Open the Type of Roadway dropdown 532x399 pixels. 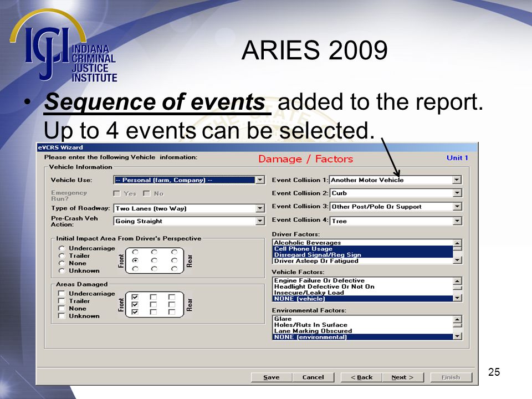(x=260, y=208)
